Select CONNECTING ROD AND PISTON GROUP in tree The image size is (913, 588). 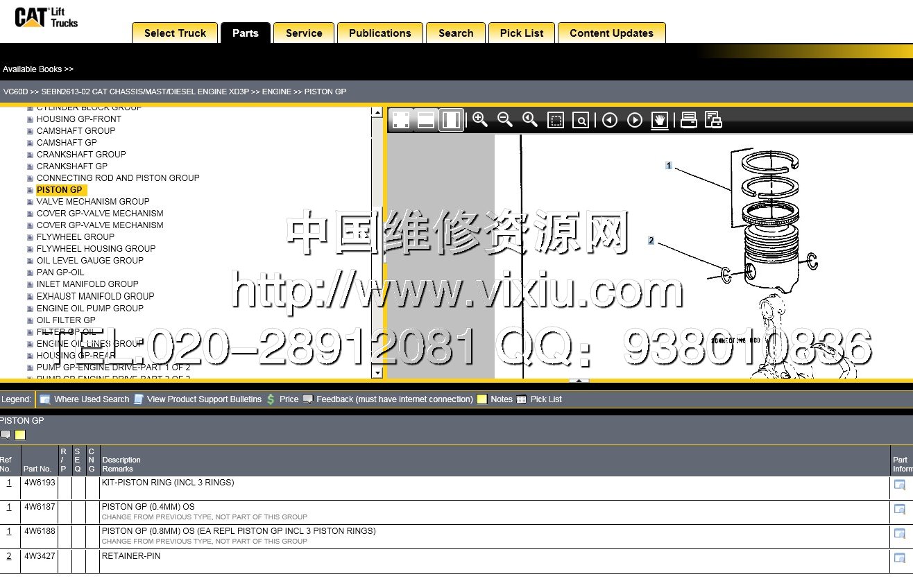pos(118,178)
